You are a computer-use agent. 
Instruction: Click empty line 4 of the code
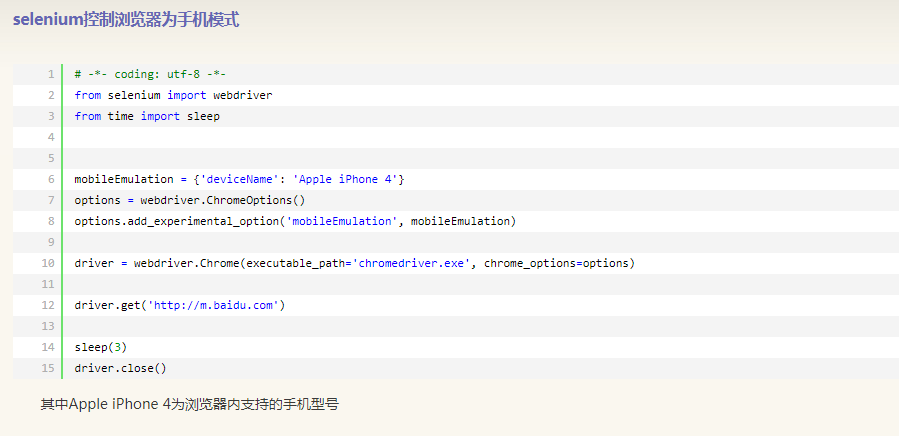click(x=480, y=137)
